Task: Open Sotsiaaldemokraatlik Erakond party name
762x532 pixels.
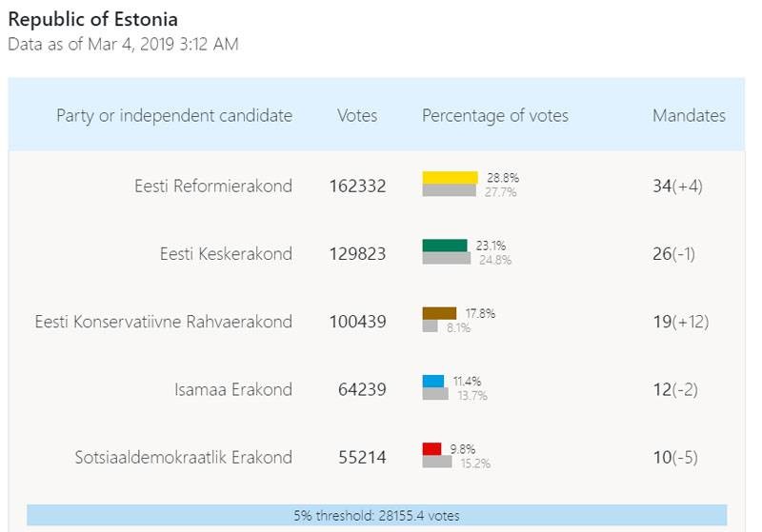Action: point(184,458)
